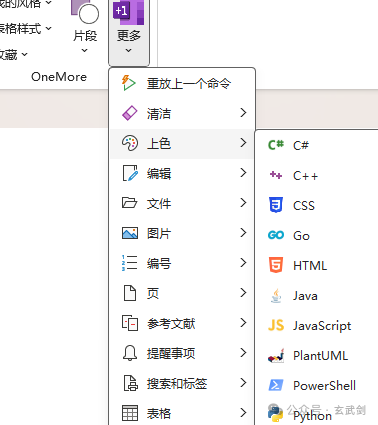Screen dimensions: 378x425
Task: Click the orange HTML5 shield icon
Action: tap(276, 265)
